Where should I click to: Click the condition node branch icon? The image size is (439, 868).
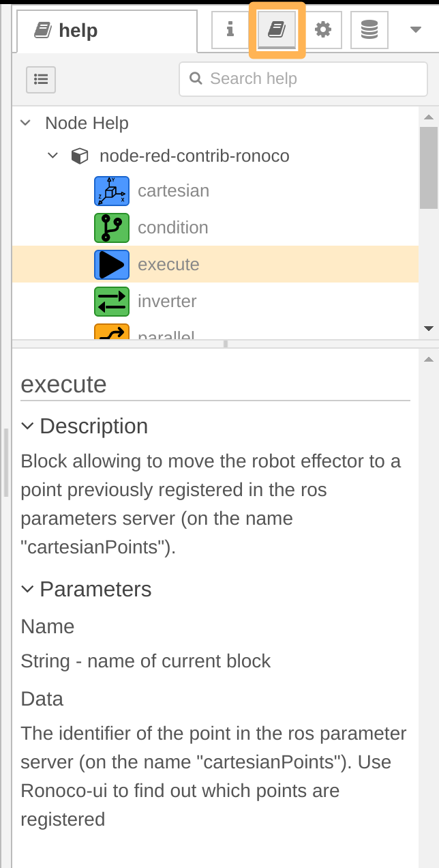coord(111,227)
